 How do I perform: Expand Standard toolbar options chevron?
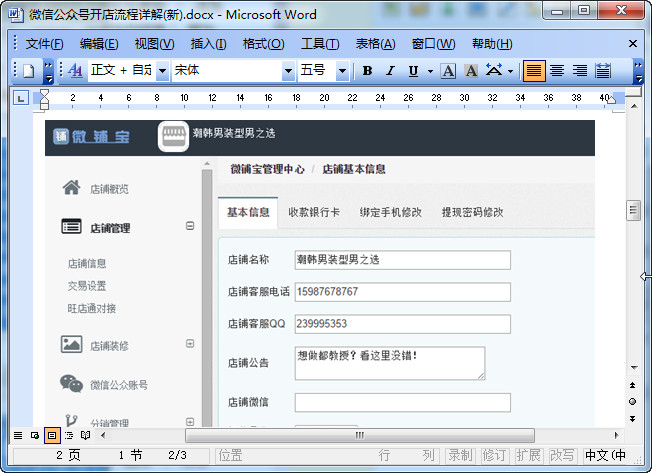pyautogui.click(x=49, y=71)
